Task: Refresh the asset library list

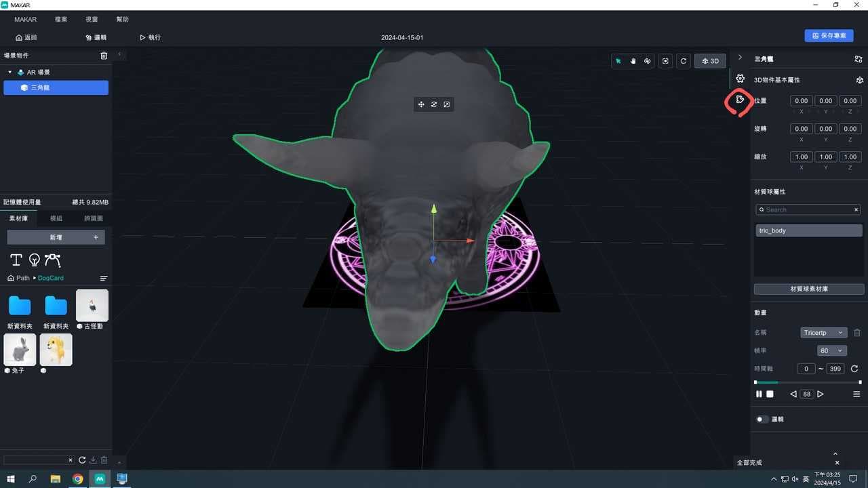Action: click(82, 460)
